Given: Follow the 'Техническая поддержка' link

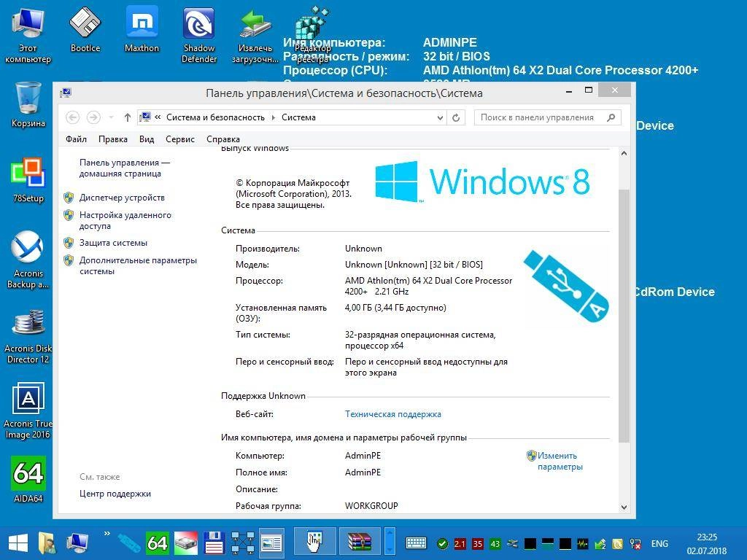Looking at the screenshot, I should (x=393, y=414).
